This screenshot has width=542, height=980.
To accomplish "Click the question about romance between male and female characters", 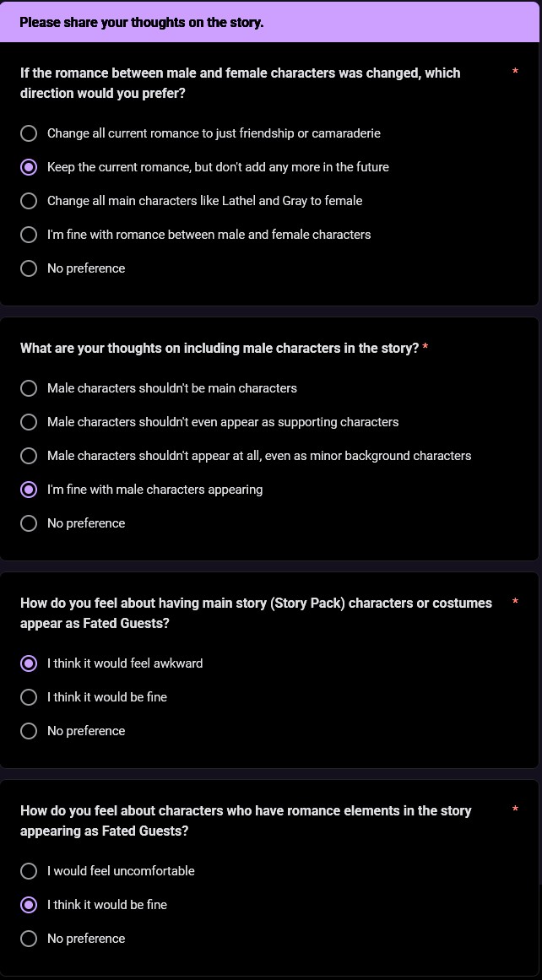I will tap(240, 83).
